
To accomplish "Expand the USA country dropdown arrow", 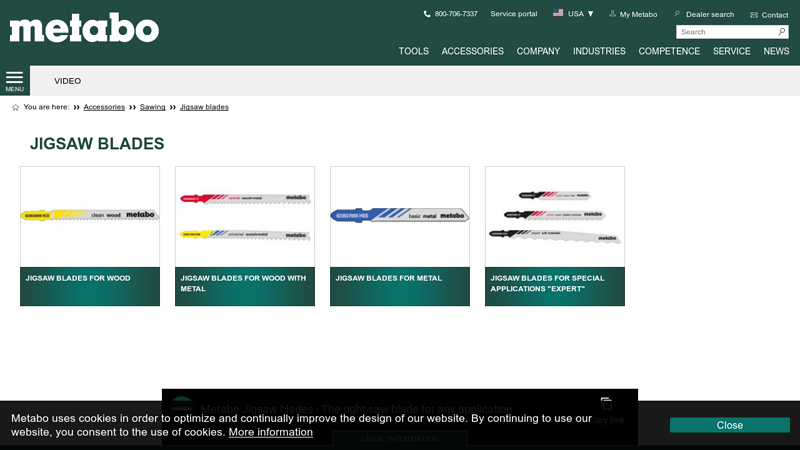I will coord(590,14).
